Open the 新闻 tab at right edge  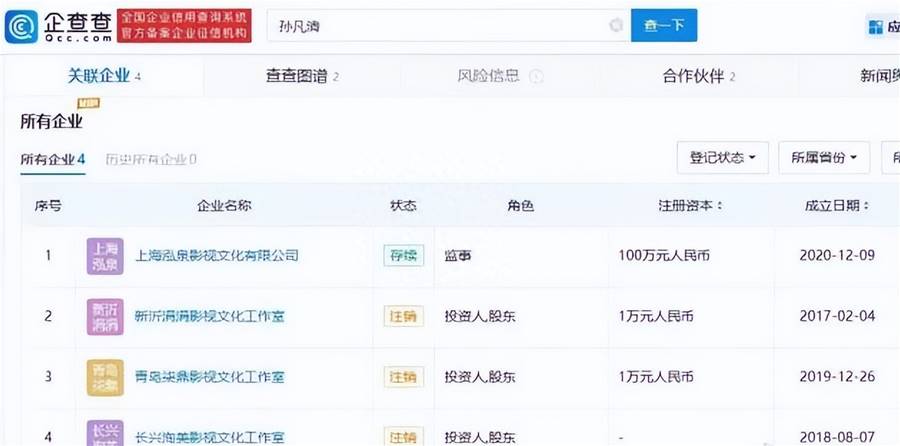tap(879, 76)
